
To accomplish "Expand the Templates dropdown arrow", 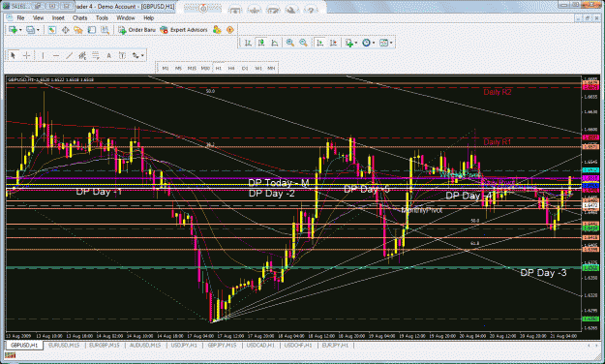I will 391,43.
